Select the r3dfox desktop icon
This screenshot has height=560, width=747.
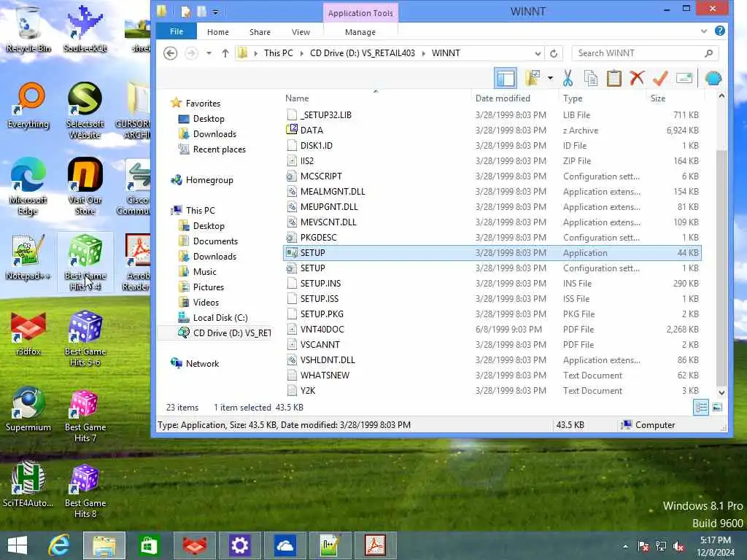28,332
